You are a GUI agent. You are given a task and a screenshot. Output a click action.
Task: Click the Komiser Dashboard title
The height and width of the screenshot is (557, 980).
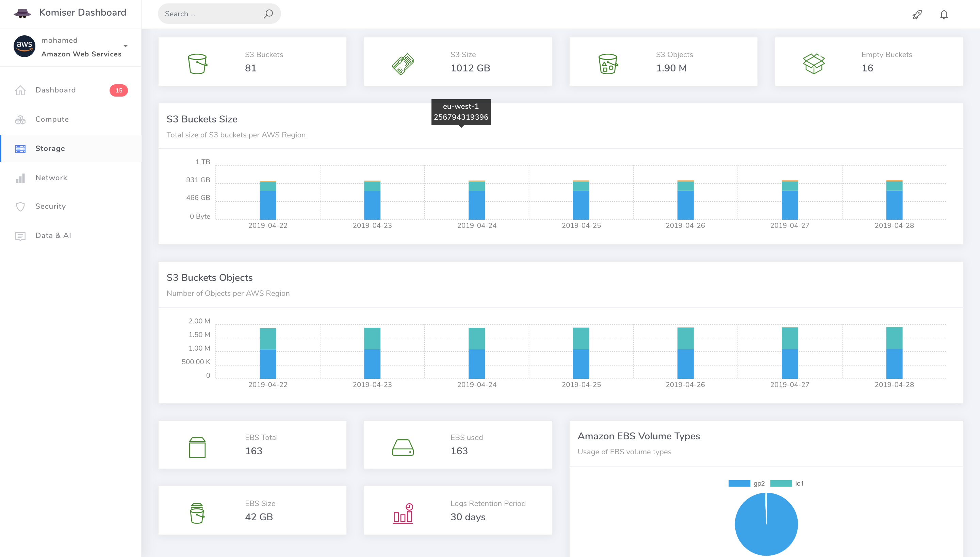pyautogui.click(x=83, y=13)
